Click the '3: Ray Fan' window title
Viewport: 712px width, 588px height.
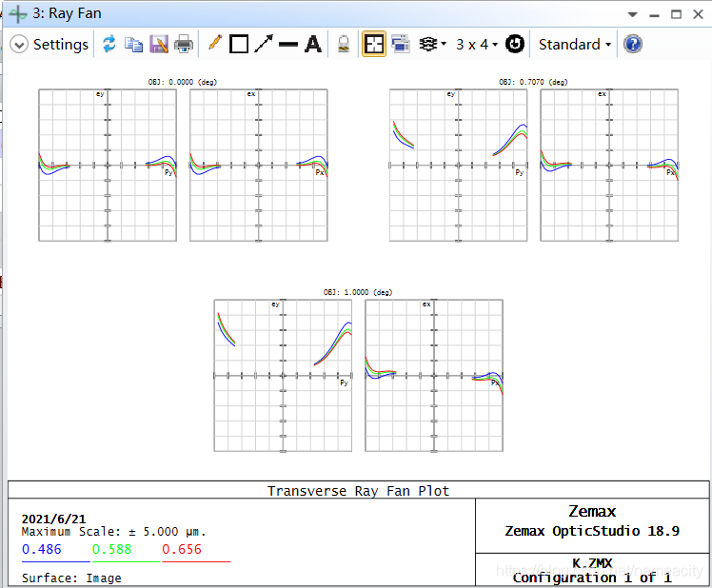67,13
